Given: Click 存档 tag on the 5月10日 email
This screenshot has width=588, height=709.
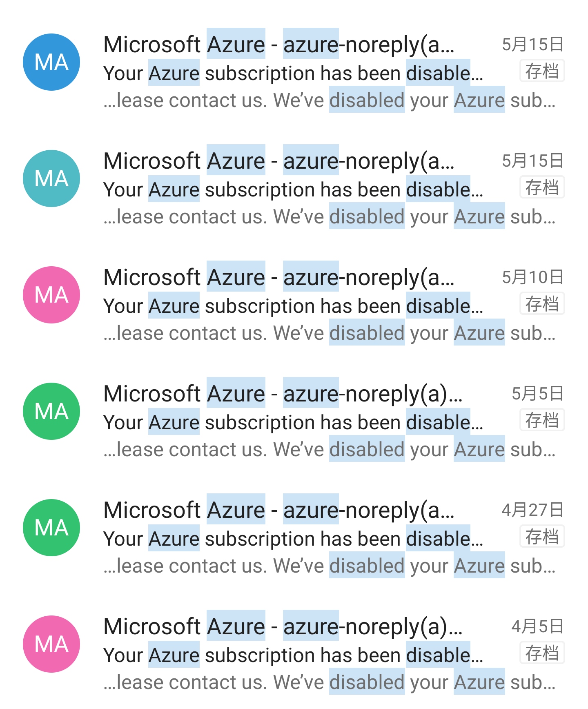Looking at the screenshot, I should (542, 304).
